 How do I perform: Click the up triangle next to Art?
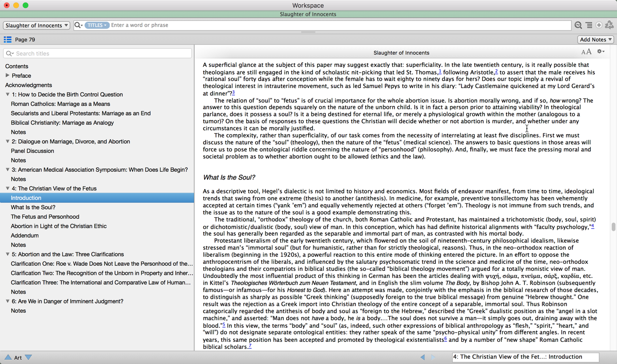8,357
